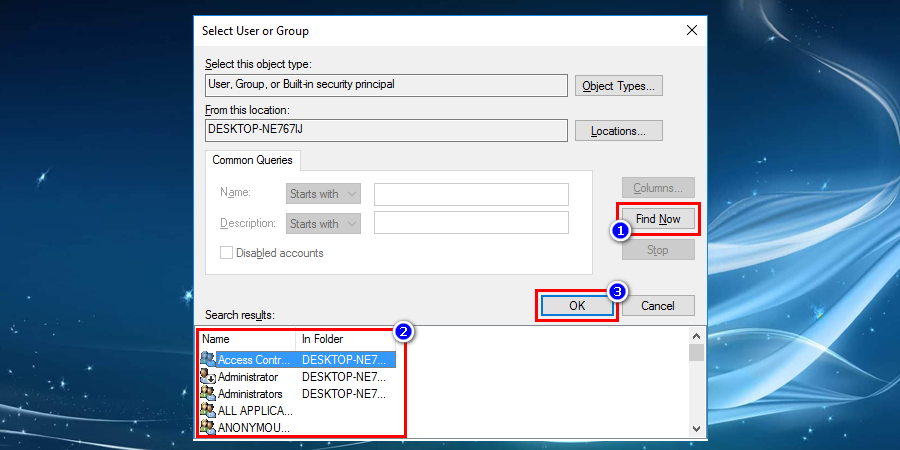Viewport: 900px width, 450px height.
Task: Click the Columns button
Action: click(x=658, y=188)
